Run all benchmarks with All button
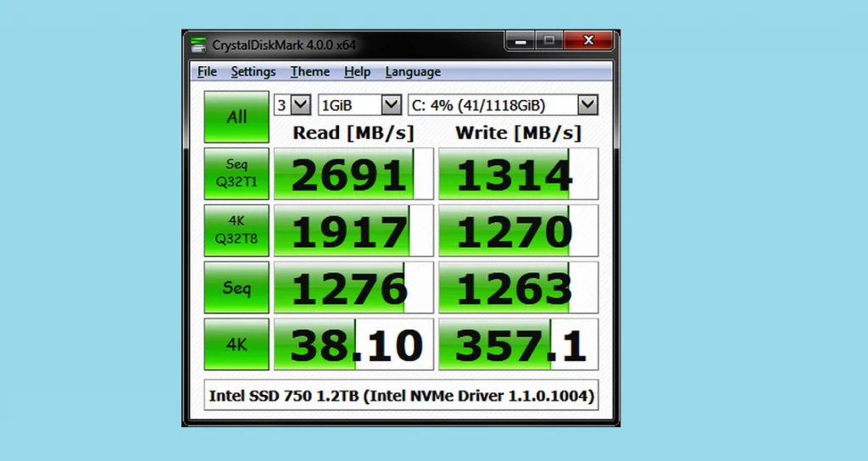 [x=236, y=117]
